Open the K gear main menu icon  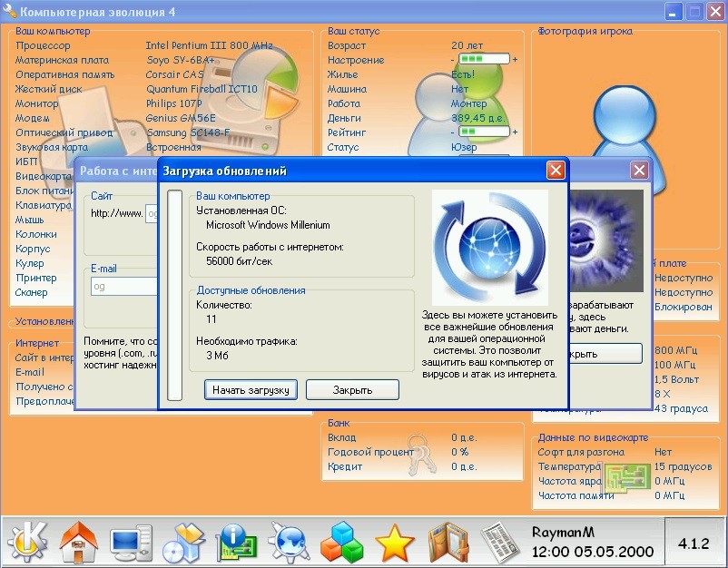coord(27,541)
